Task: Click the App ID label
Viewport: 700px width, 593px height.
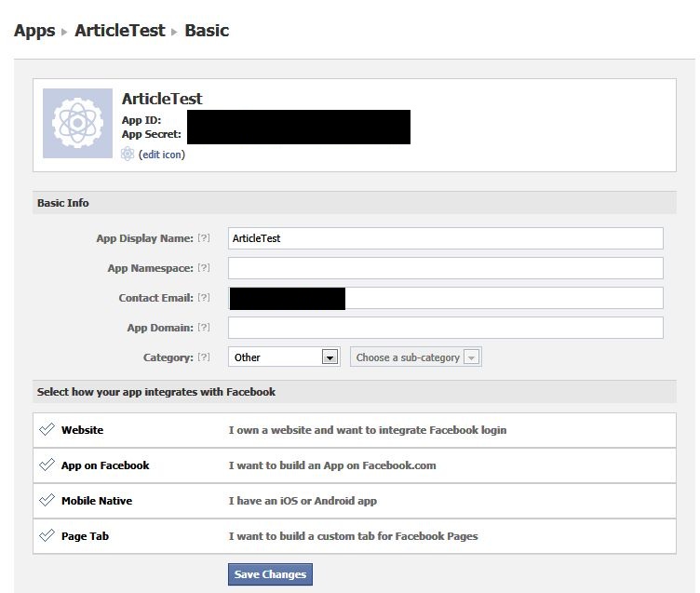Action: tap(141, 120)
